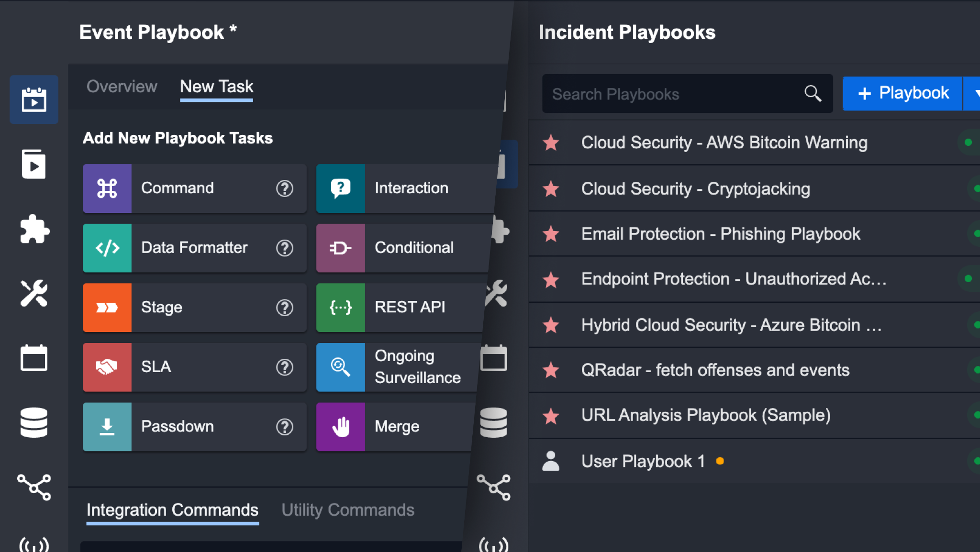Open User Playbook 1 from the list
The width and height of the screenshot is (980, 552).
click(x=643, y=461)
